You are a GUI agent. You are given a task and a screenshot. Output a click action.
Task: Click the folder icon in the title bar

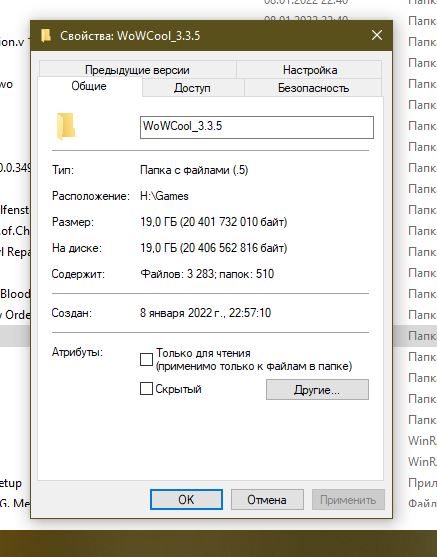46,36
